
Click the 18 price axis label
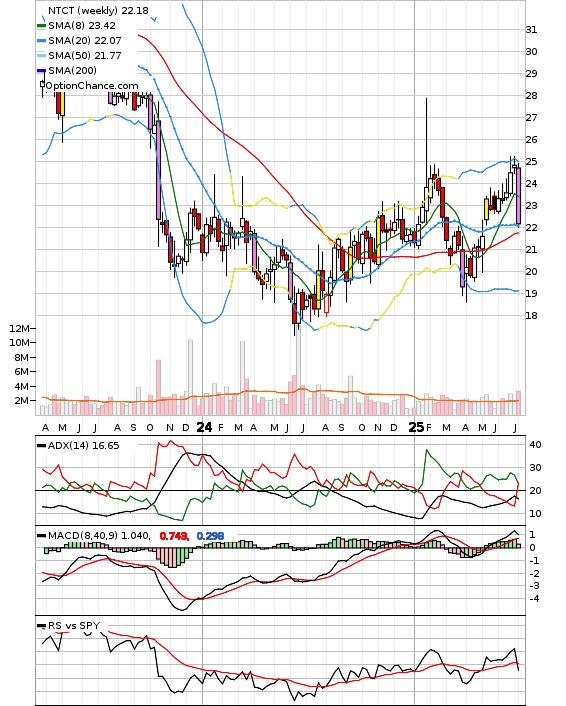pos(531,316)
